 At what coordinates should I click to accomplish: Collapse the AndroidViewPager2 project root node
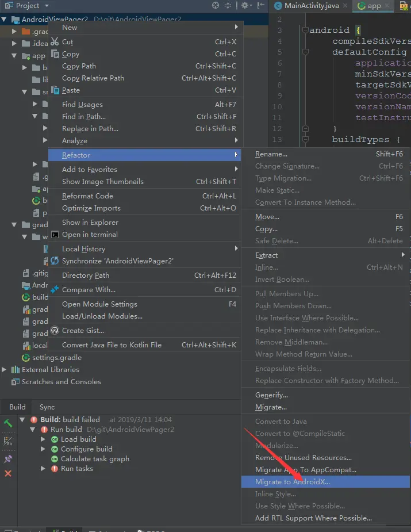coord(3,20)
